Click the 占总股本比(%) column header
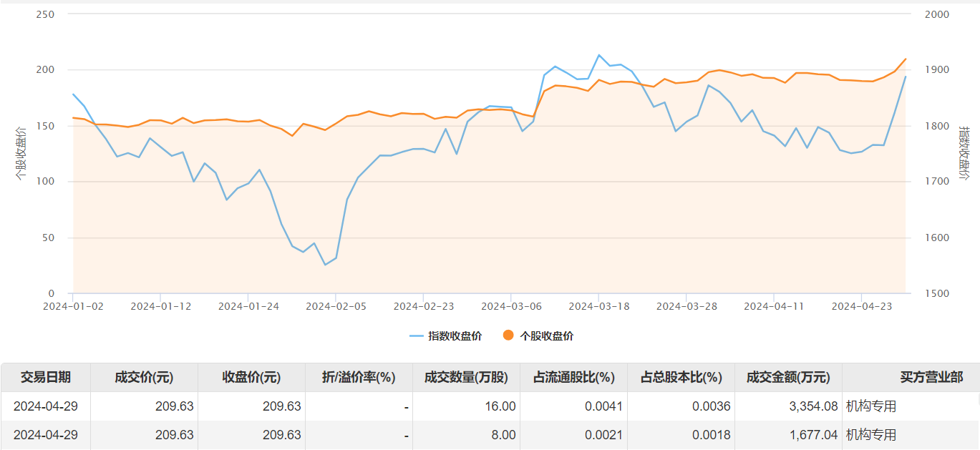This screenshot has height=450, width=980. pos(681,377)
